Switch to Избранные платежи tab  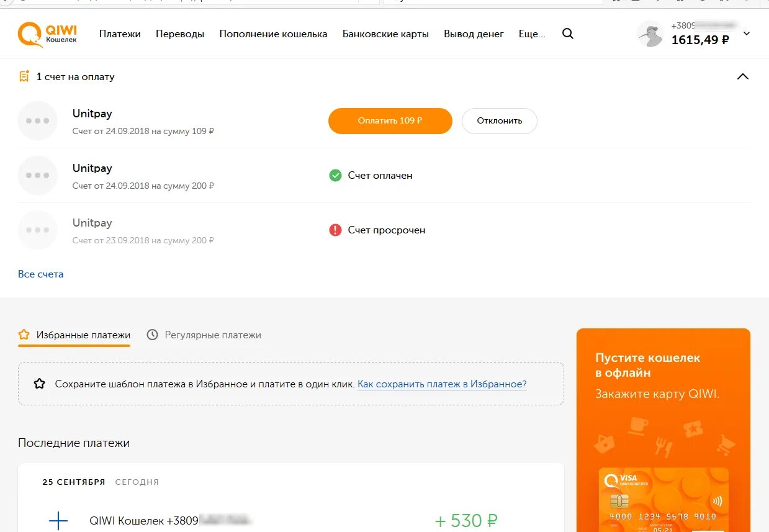pos(74,335)
